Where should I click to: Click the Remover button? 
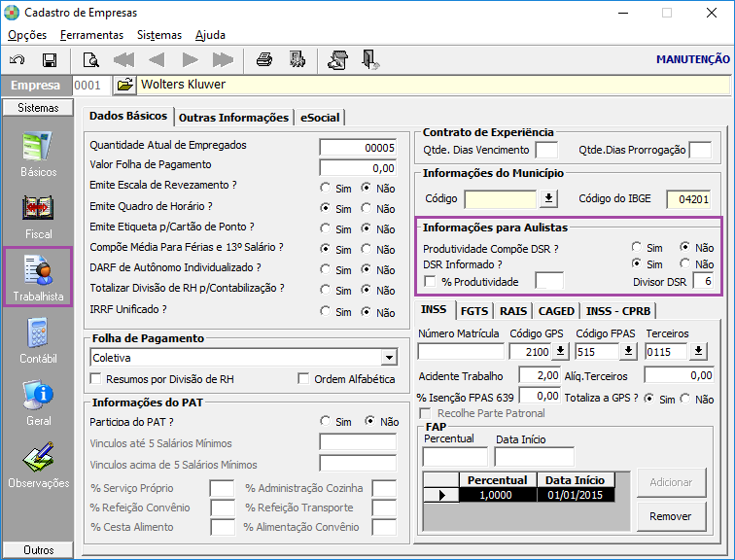671,516
